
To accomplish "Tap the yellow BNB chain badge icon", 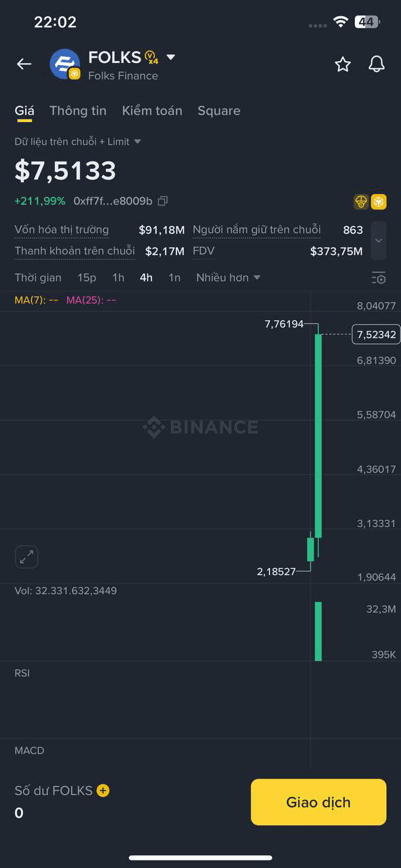I will pos(379,201).
